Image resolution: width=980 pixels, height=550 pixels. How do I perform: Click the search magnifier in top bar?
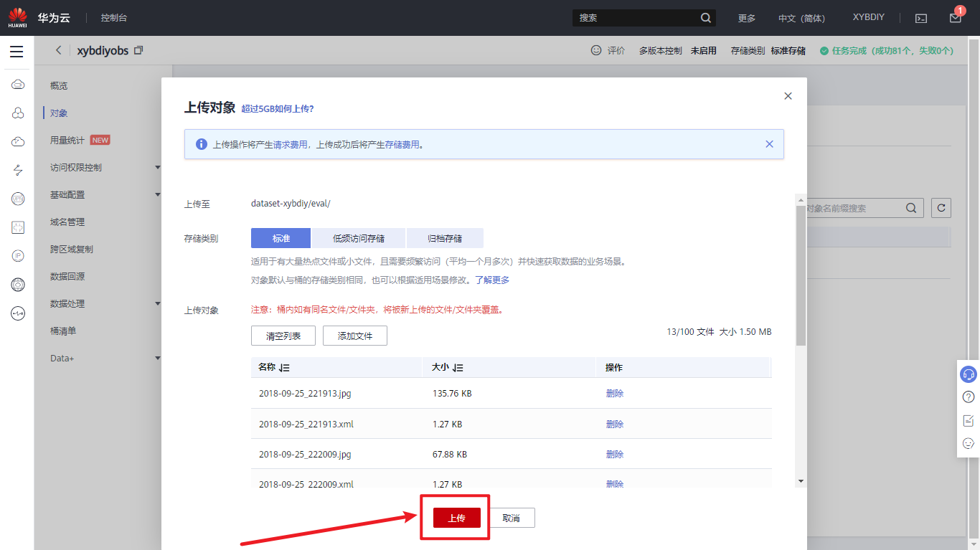pyautogui.click(x=706, y=18)
